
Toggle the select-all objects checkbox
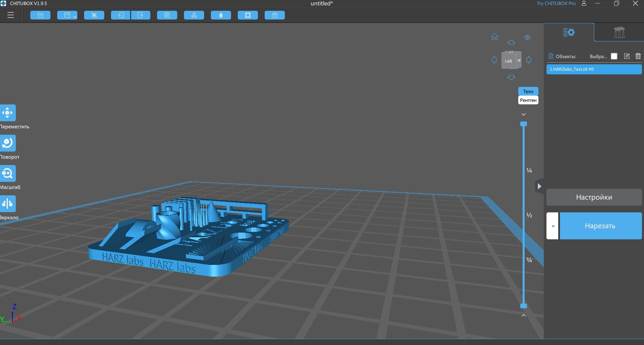(x=614, y=56)
